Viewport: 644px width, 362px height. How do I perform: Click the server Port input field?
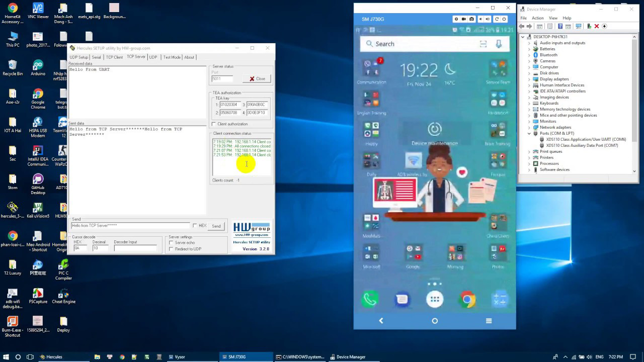pyautogui.click(x=222, y=79)
